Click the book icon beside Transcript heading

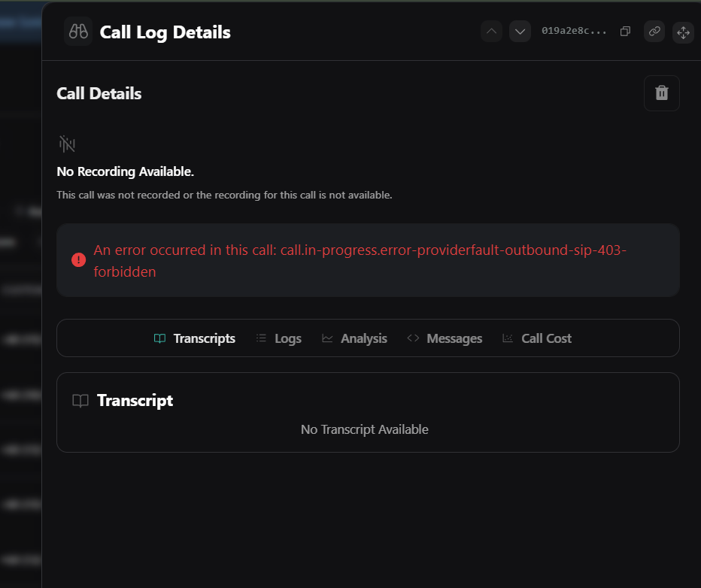point(80,401)
